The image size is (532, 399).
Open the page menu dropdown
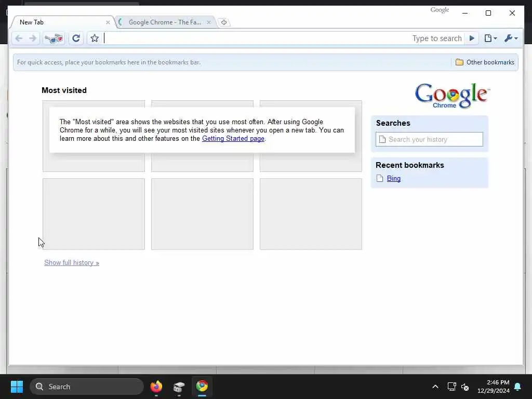[490, 38]
